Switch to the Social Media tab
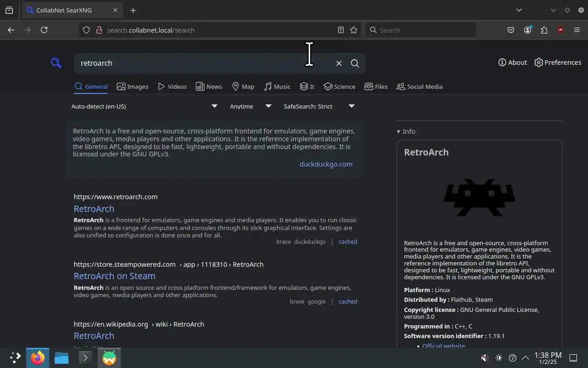The width and height of the screenshot is (588, 368). tap(419, 86)
